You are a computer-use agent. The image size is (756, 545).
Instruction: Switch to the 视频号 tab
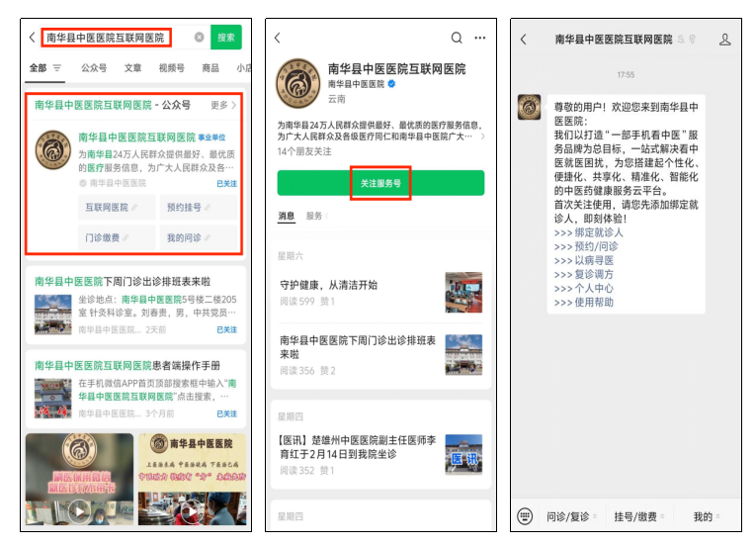point(172,68)
